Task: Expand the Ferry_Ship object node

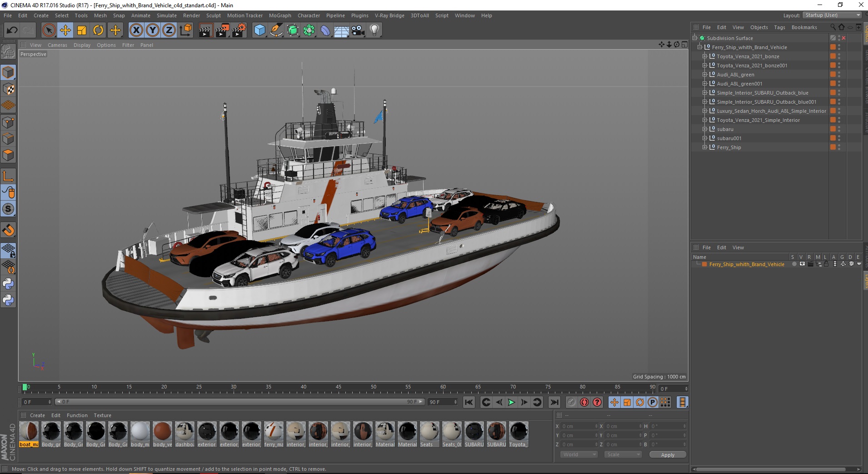Action: point(705,147)
